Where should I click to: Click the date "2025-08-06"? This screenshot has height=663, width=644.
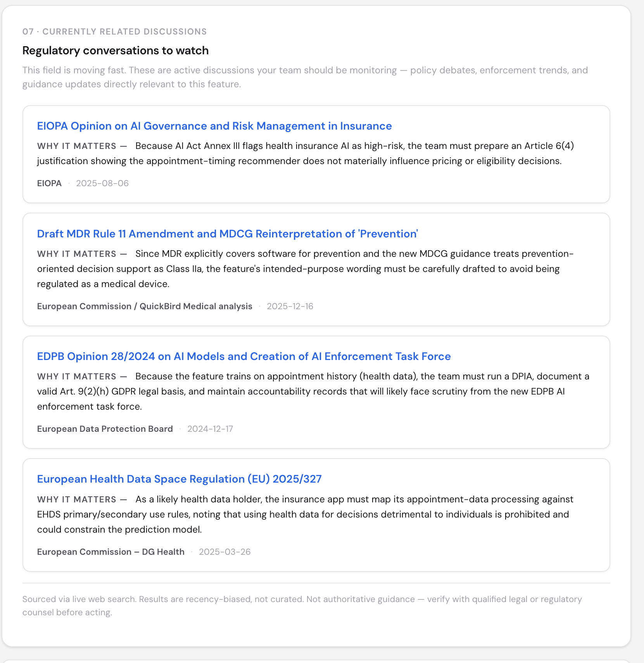point(102,183)
